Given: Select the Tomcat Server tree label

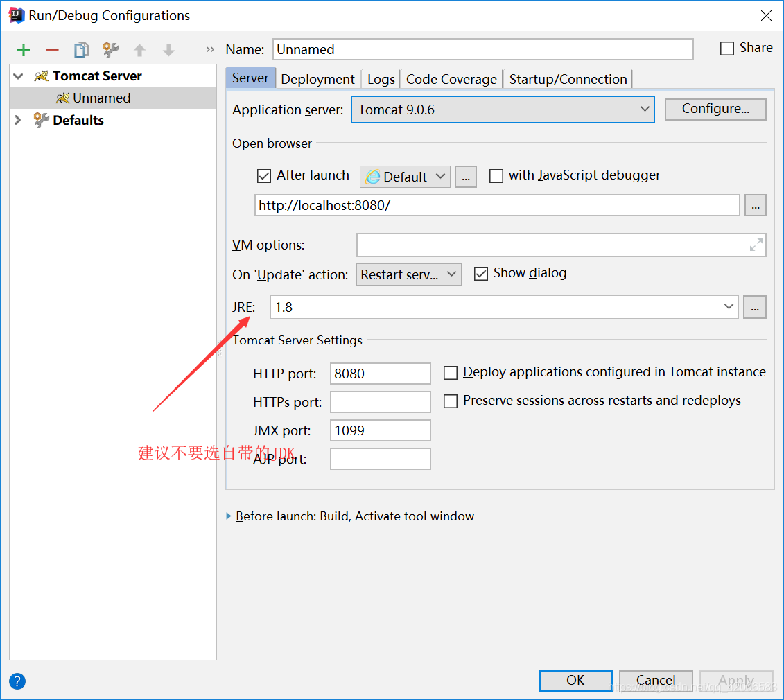Looking at the screenshot, I should [97, 76].
